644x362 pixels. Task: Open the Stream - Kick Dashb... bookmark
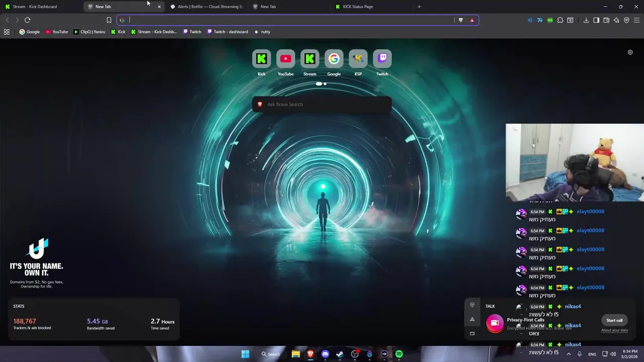tap(154, 32)
